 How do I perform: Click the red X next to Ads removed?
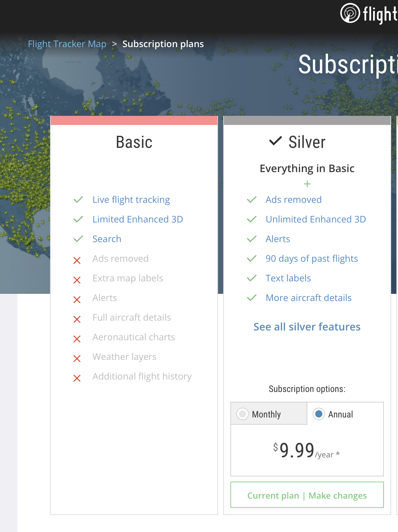click(x=77, y=260)
